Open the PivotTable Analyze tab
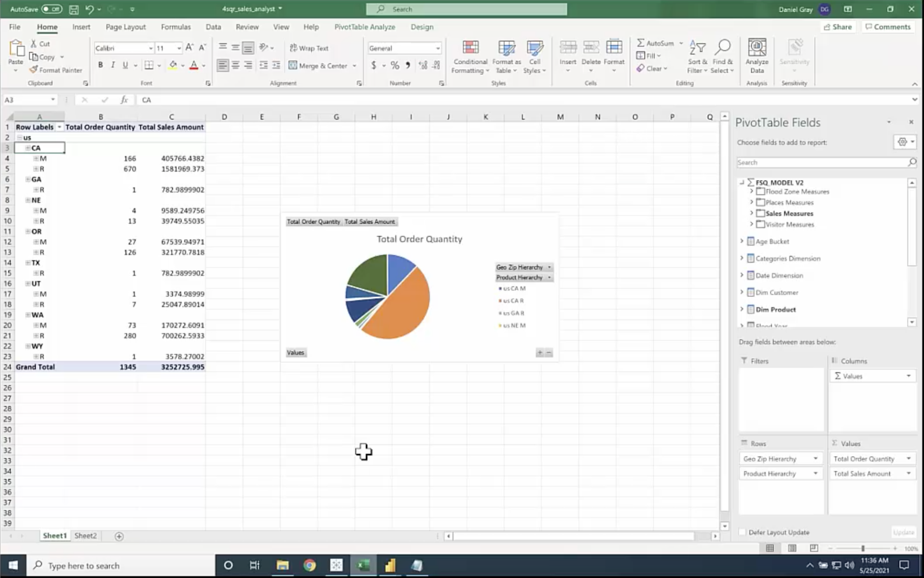The height and width of the screenshot is (578, 924). [x=365, y=27]
